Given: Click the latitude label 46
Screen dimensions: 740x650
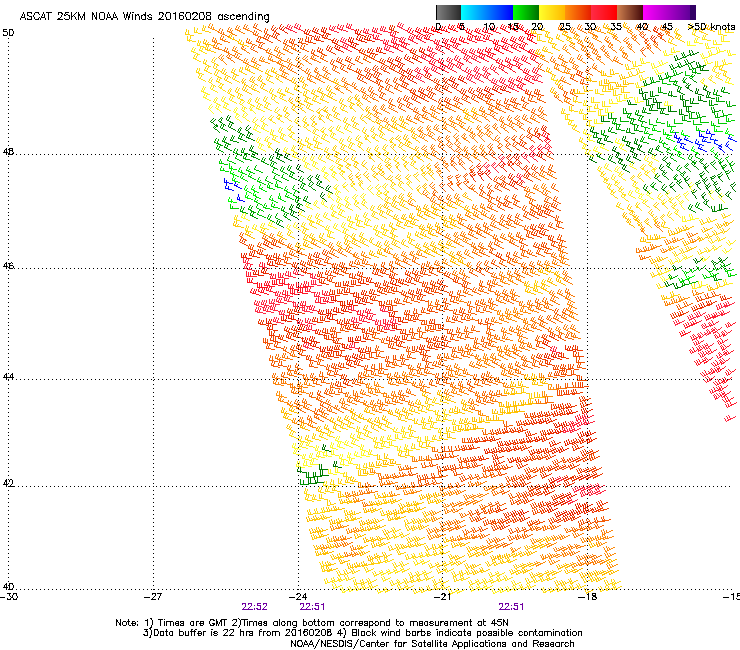Looking at the screenshot, I should [8, 266].
